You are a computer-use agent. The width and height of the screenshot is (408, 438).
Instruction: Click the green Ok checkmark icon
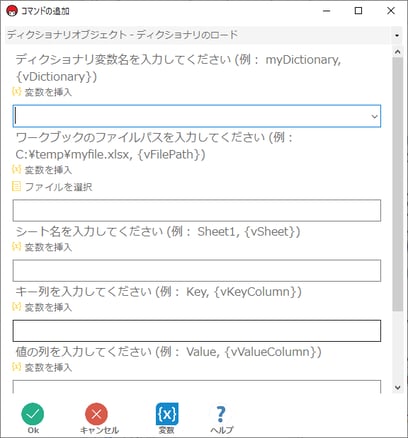pos(33,414)
